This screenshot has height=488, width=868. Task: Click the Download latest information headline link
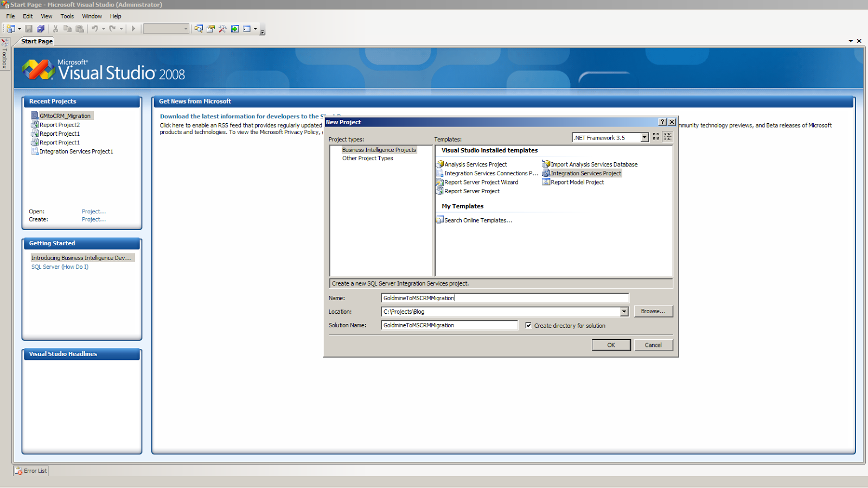point(241,116)
